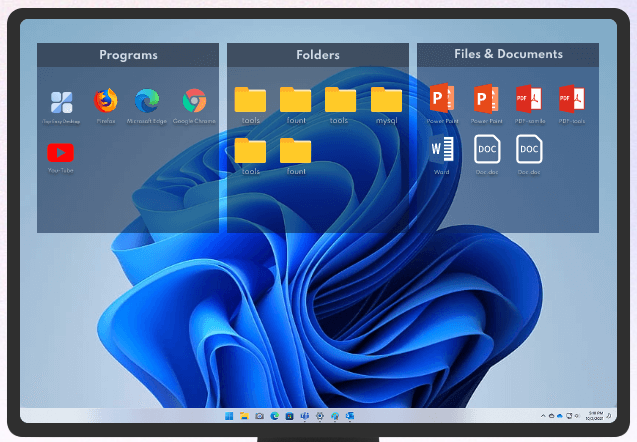Open the leftmost Power Point file
The width and height of the screenshot is (637, 442).
(x=442, y=99)
